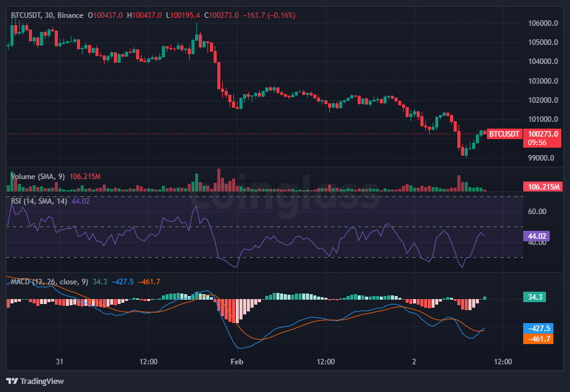Viewport: 570px width, 392px height.
Task: Click the 99000.0 level on price axis
Action: [x=544, y=158]
